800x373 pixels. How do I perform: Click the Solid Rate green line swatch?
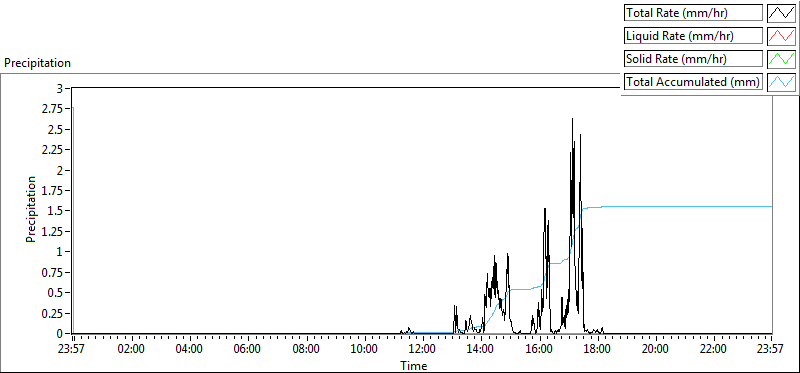(x=781, y=59)
